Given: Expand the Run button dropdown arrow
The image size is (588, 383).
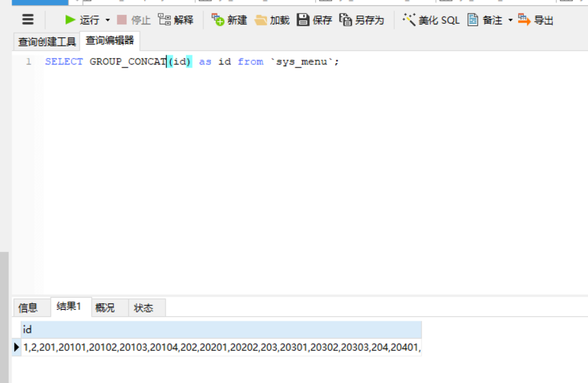Looking at the screenshot, I should click(x=108, y=20).
